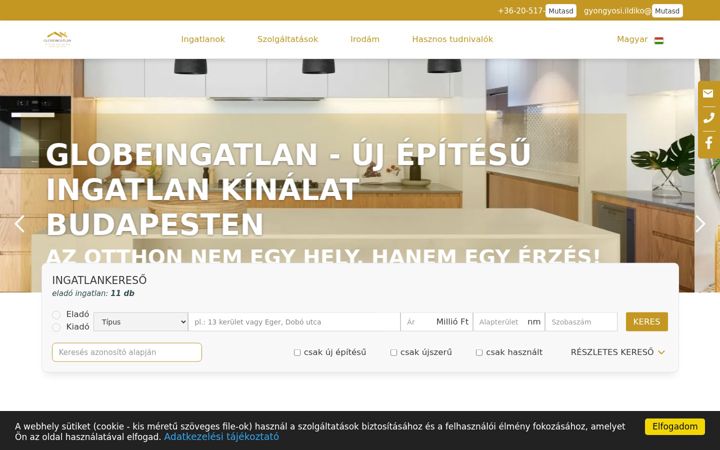Go to next slide arrow
This screenshot has height=450, width=720.
pos(700,224)
